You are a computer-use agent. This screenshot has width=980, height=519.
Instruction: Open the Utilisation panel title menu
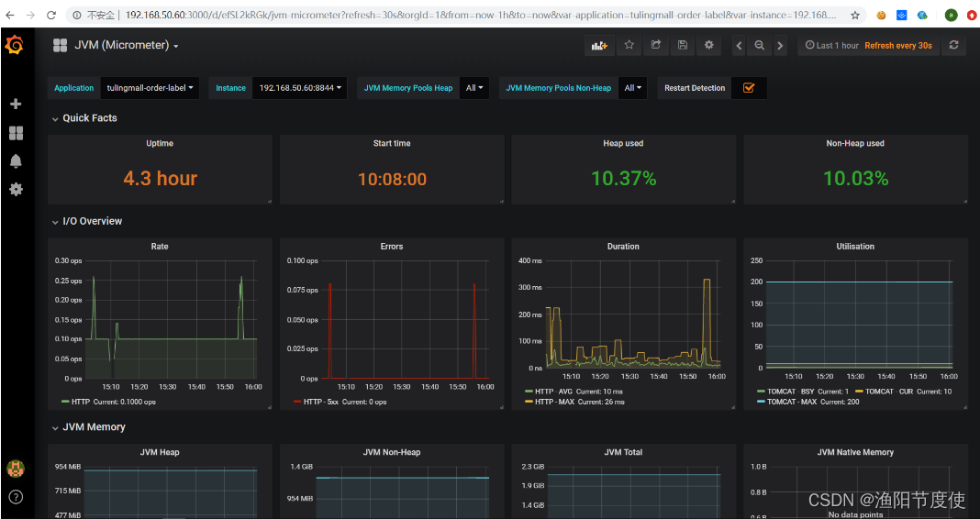coord(855,247)
